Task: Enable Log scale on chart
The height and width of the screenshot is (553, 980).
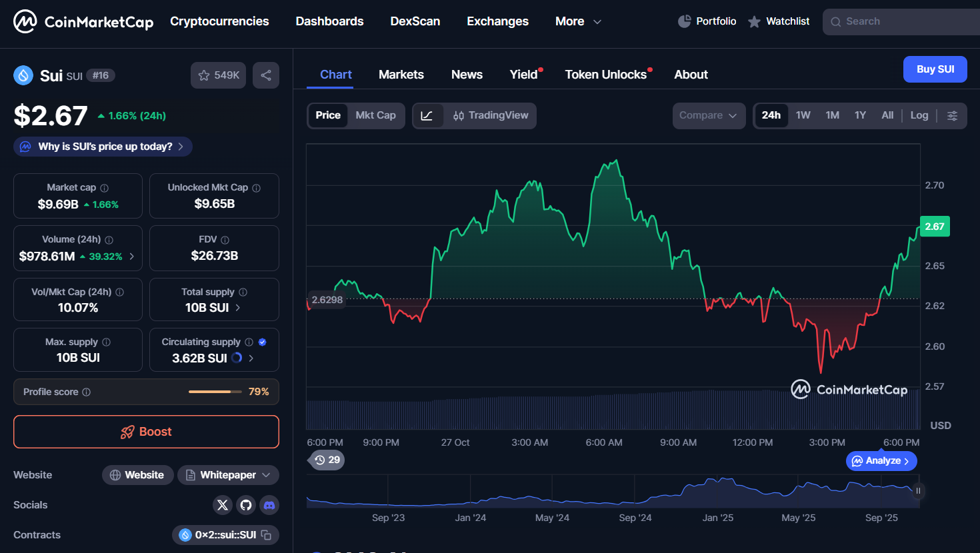Action: pos(919,115)
